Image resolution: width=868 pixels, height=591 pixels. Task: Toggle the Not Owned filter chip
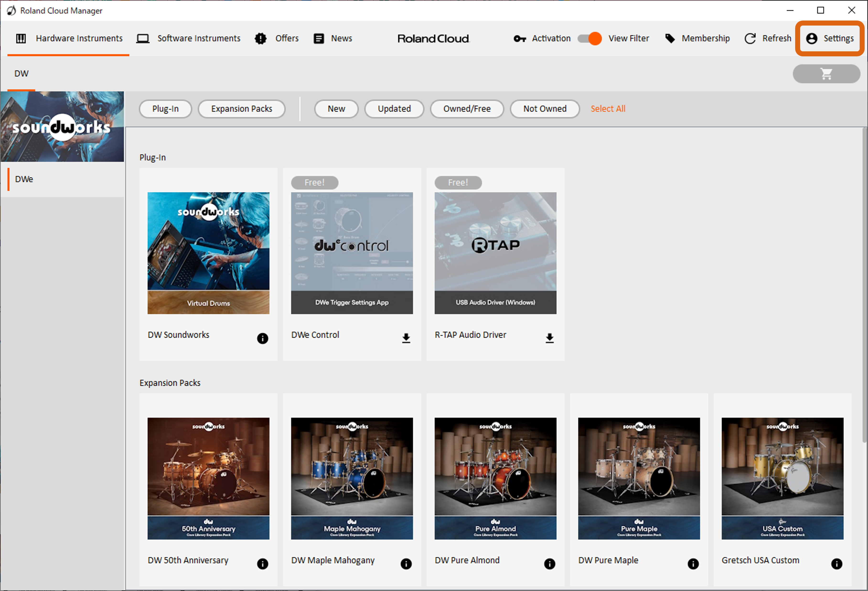tap(545, 109)
